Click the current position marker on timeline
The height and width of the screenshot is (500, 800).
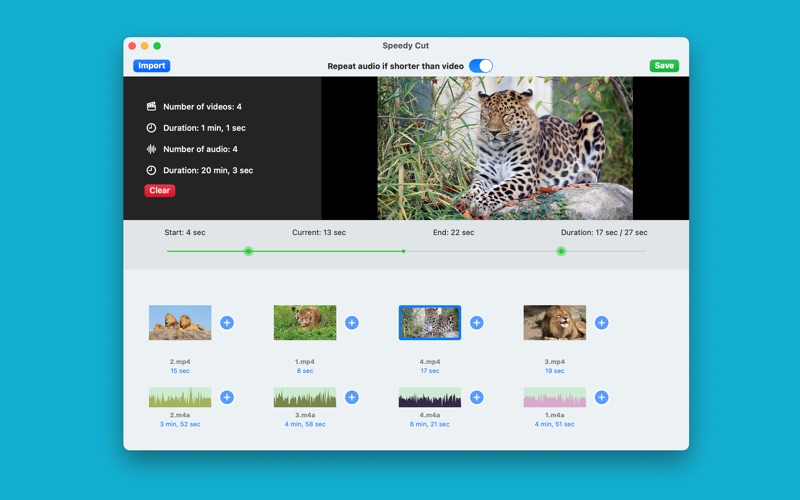(x=403, y=251)
